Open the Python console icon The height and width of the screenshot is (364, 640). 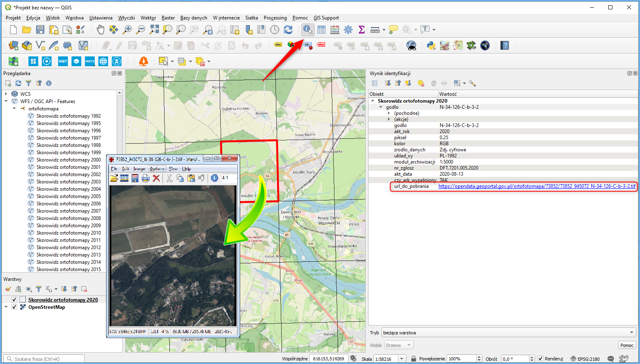point(431,45)
